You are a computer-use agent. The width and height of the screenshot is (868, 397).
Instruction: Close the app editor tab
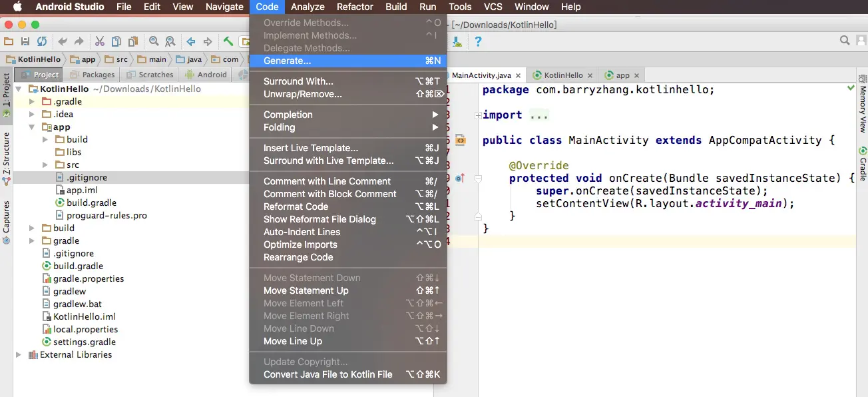click(x=636, y=76)
